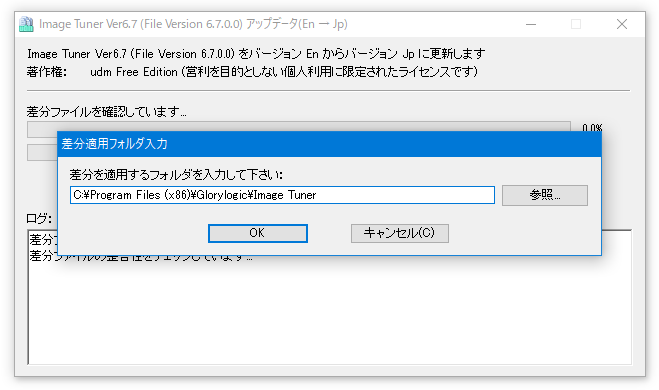Image resolution: width=659 pixels, height=390 pixels.
Task: Click the 差分ファイルを確認しています status text
Action: (107, 112)
